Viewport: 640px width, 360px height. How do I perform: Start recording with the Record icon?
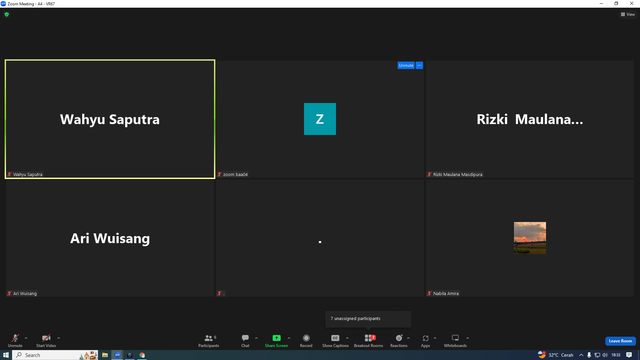click(x=306, y=340)
